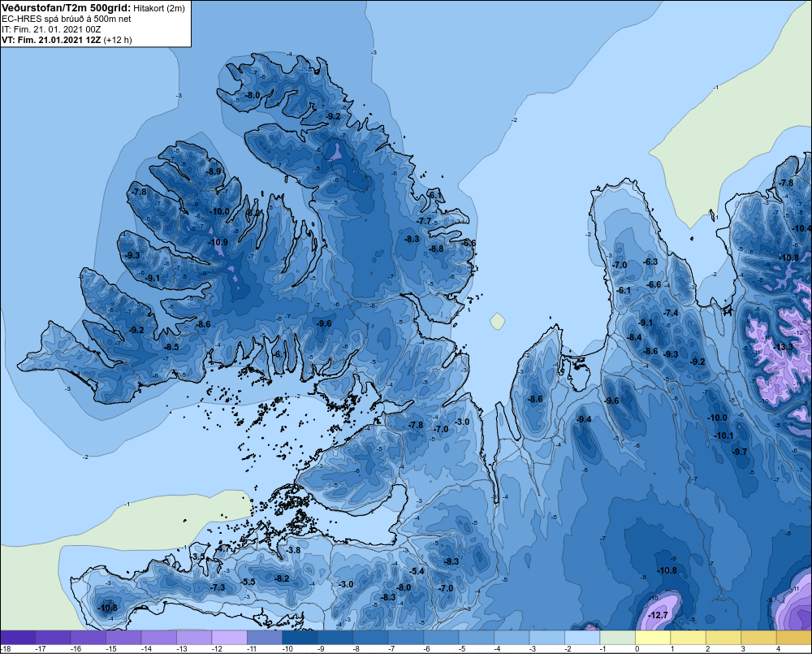Click the '-8.4' temperature value
The image size is (812, 654).
pos(634,337)
